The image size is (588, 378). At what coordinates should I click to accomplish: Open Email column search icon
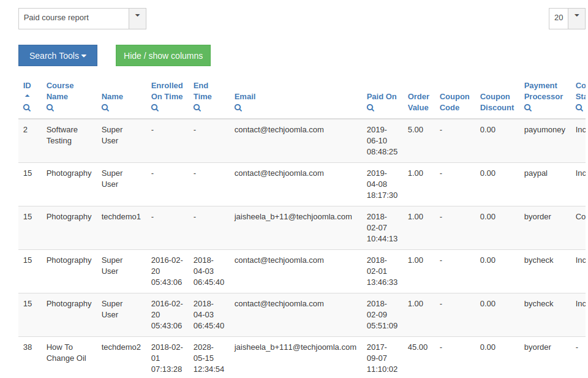click(238, 108)
